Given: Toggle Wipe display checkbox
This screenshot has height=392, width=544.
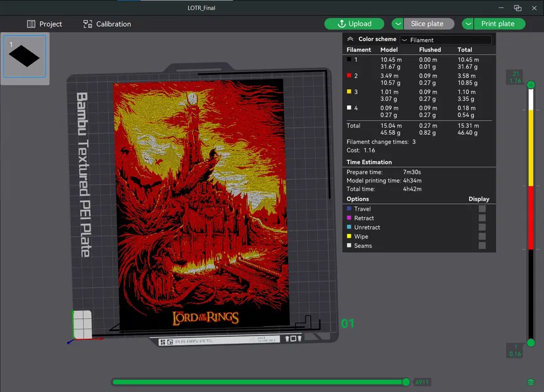Looking at the screenshot, I should coord(482,236).
